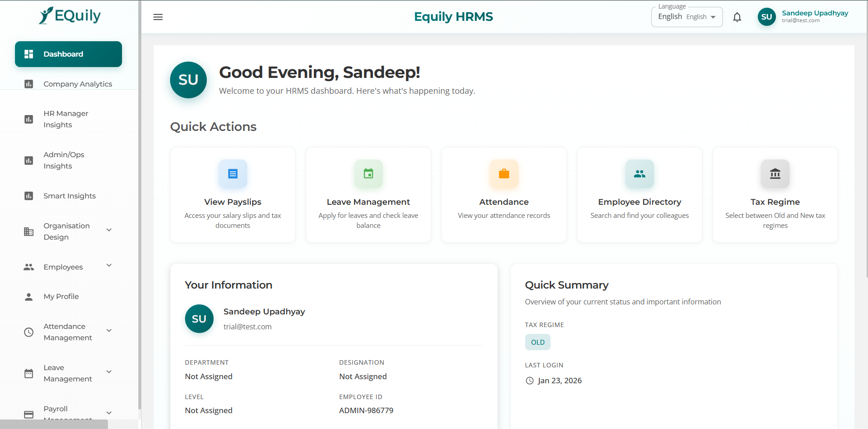Click the SU avatar in the top bar

[766, 17]
